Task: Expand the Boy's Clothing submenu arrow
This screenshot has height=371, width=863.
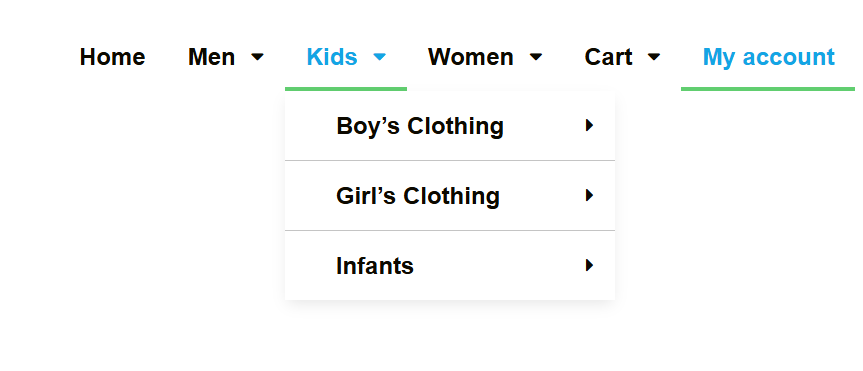Action: [x=589, y=126]
